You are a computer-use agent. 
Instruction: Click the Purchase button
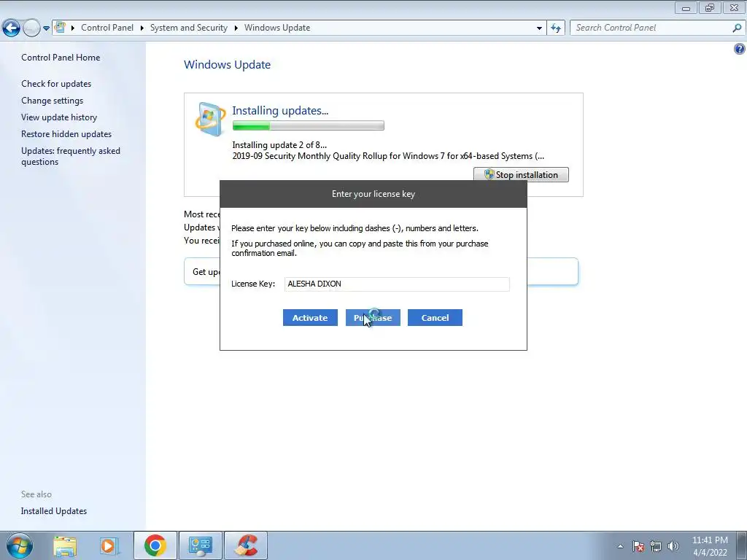tap(373, 318)
